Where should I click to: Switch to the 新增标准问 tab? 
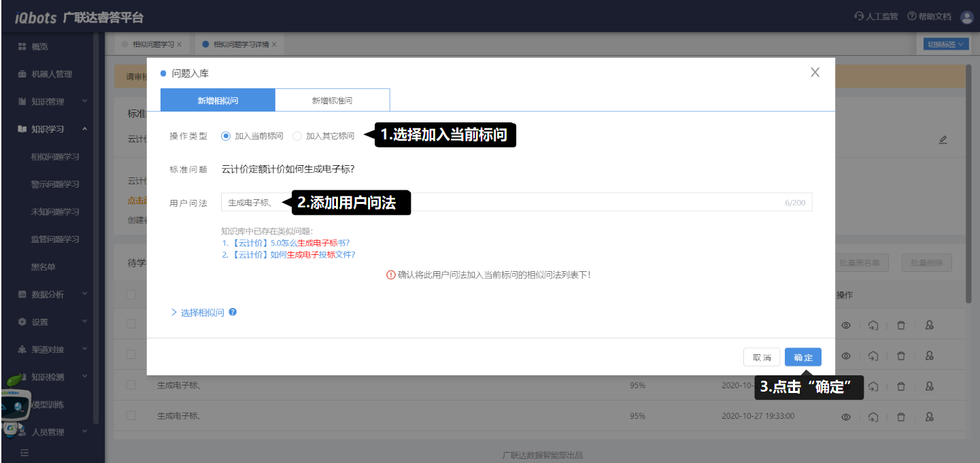tap(332, 101)
